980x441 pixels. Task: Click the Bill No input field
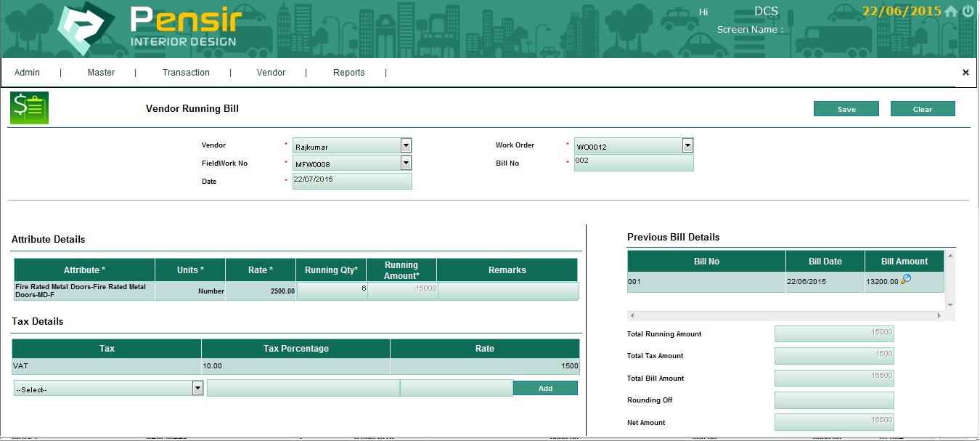pos(633,163)
